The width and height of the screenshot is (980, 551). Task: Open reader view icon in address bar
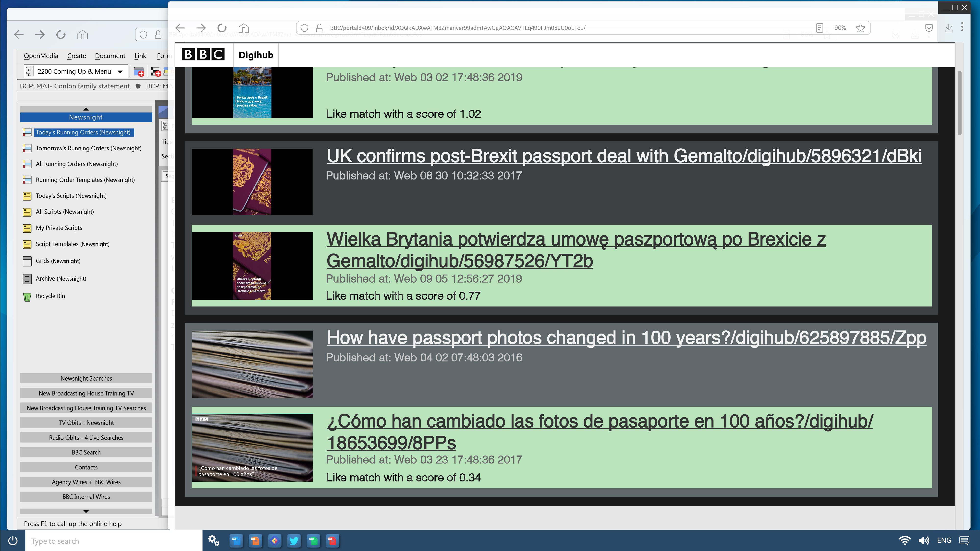pyautogui.click(x=820, y=28)
